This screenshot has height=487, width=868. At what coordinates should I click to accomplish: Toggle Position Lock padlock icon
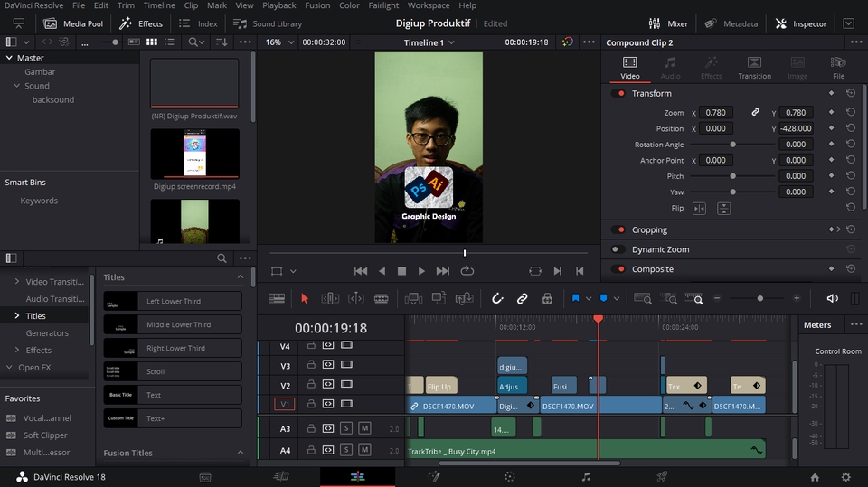(547, 298)
